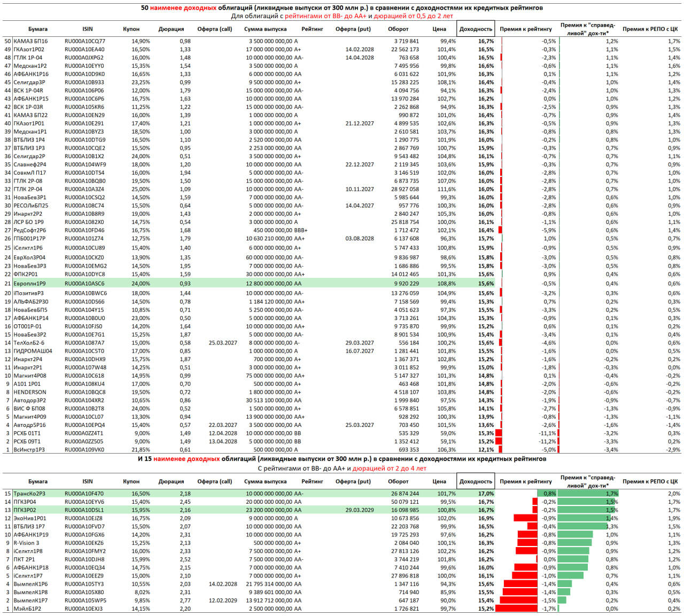Select put offer date 22.12.2027
The height and width of the screenshot is (616, 684).
click(x=360, y=165)
